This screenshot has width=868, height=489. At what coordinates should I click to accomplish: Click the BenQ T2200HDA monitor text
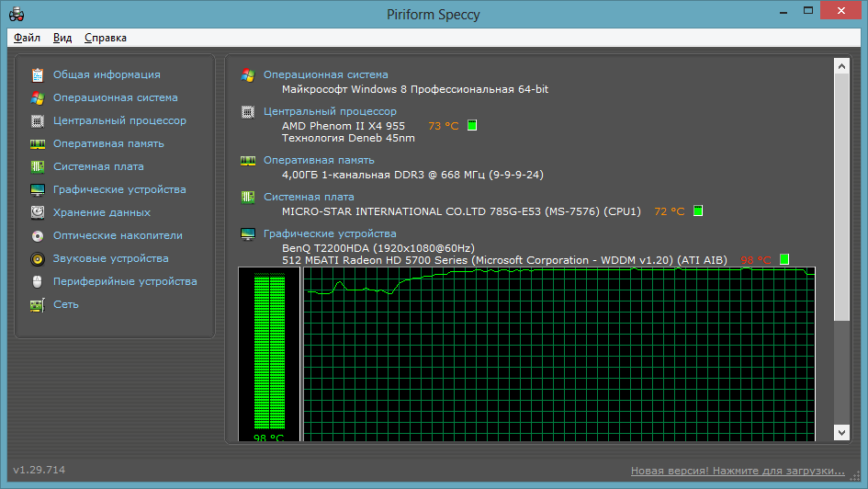tap(378, 248)
